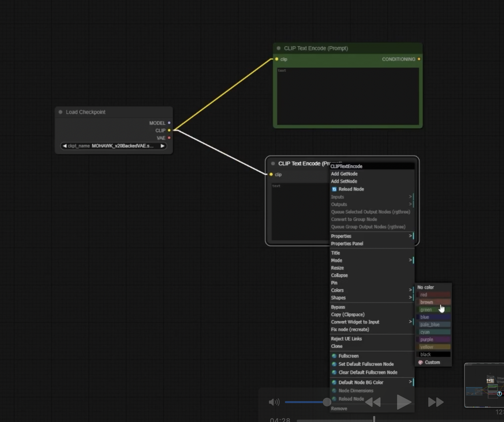The width and height of the screenshot is (504, 422).
Task: Select Remove at the menu bottom
Action: tap(372, 408)
